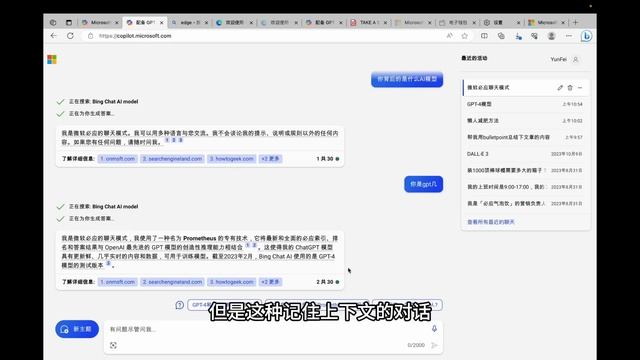Switch to the 'edge' search tab

pos(189,22)
